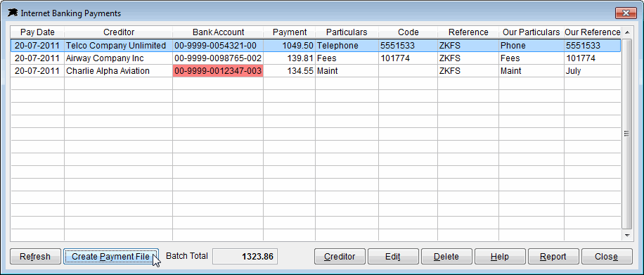Click pay date in Airway Company row
Screen dimensions: 644x275
[x=37, y=58]
